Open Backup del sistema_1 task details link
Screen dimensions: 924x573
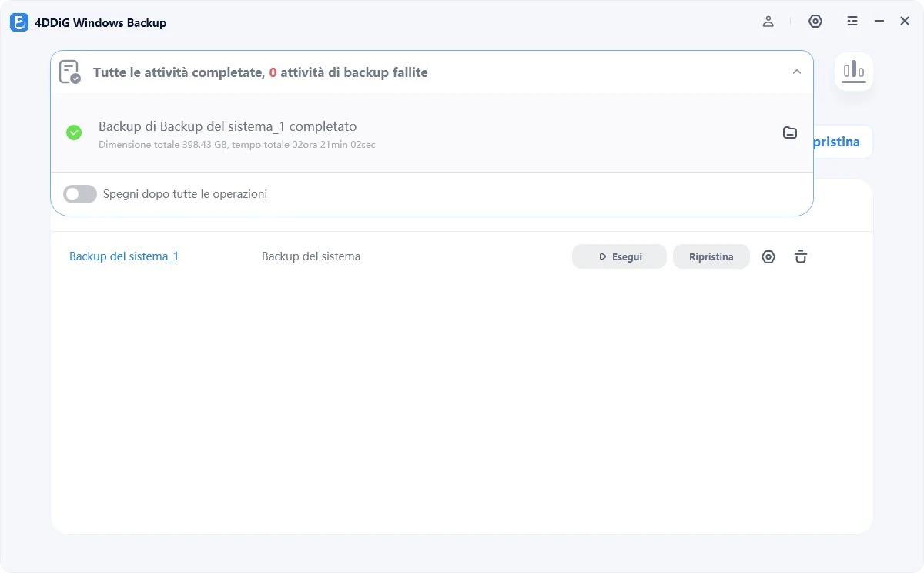[123, 256]
